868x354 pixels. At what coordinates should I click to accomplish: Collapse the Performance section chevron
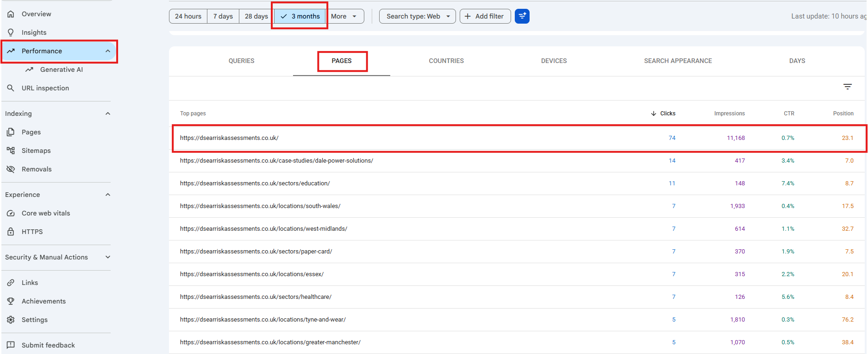tap(108, 51)
